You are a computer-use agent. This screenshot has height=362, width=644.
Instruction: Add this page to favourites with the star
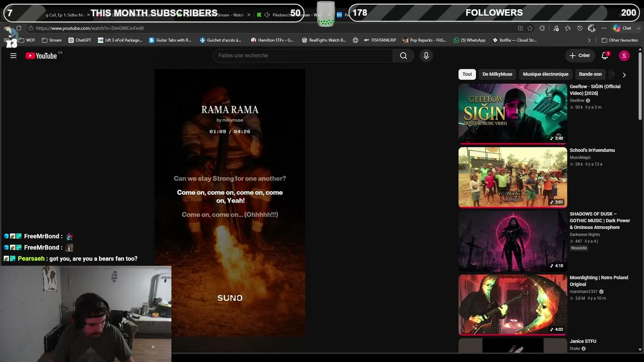(x=530, y=28)
